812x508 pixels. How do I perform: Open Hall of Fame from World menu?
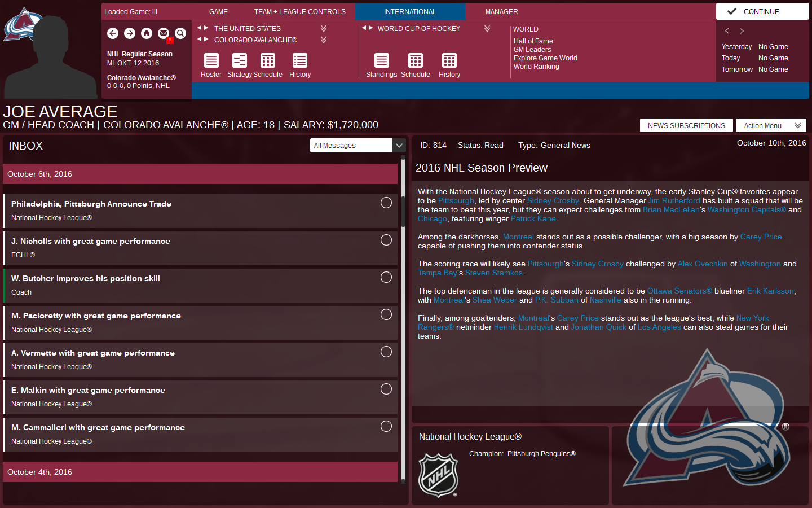533,41
